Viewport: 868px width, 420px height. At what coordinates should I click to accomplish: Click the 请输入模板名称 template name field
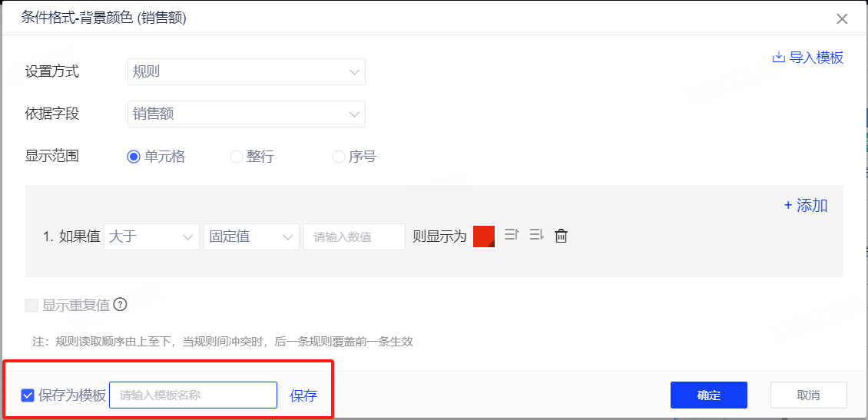point(193,395)
